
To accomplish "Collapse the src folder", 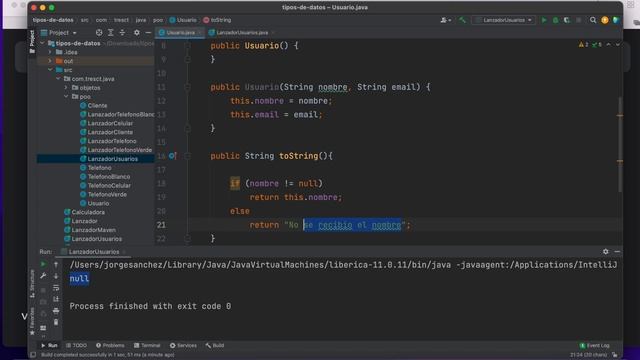I will 50,70.
